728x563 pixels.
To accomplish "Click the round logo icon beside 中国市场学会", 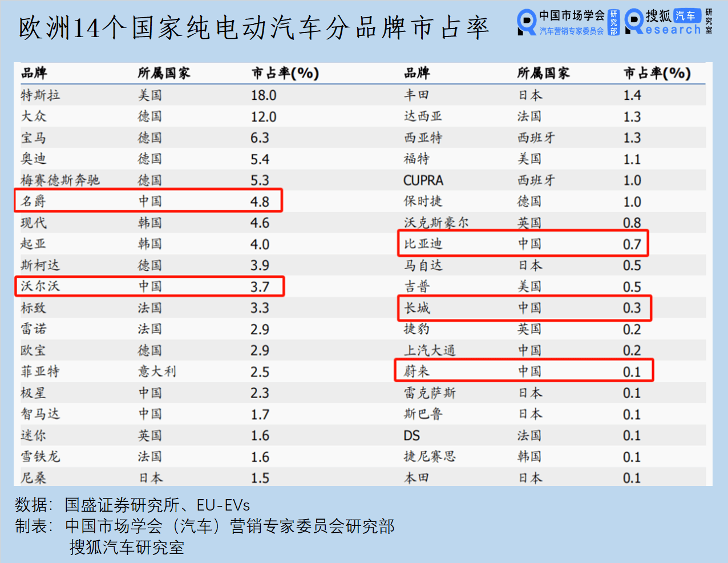I will coord(526,22).
